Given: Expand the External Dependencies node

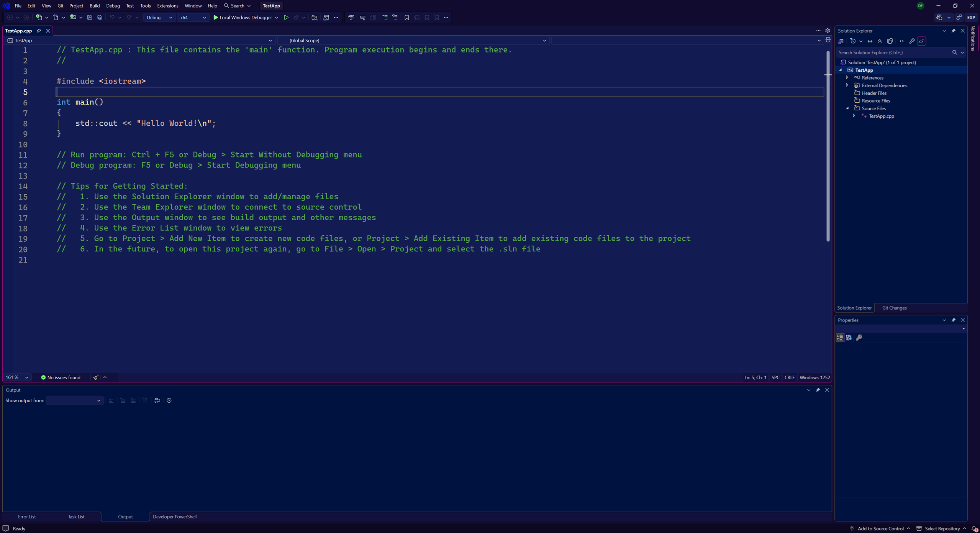Looking at the screenshot, I should [847, 85].
